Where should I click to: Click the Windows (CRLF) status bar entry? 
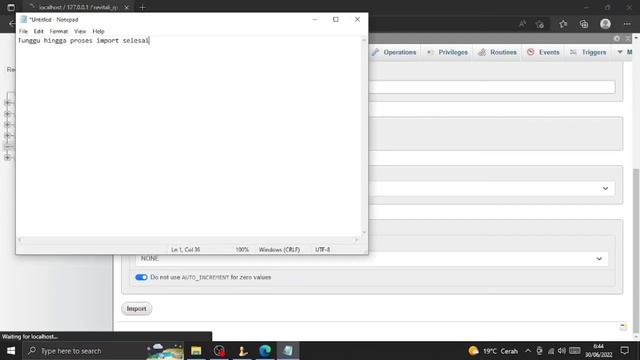(279, 249)
